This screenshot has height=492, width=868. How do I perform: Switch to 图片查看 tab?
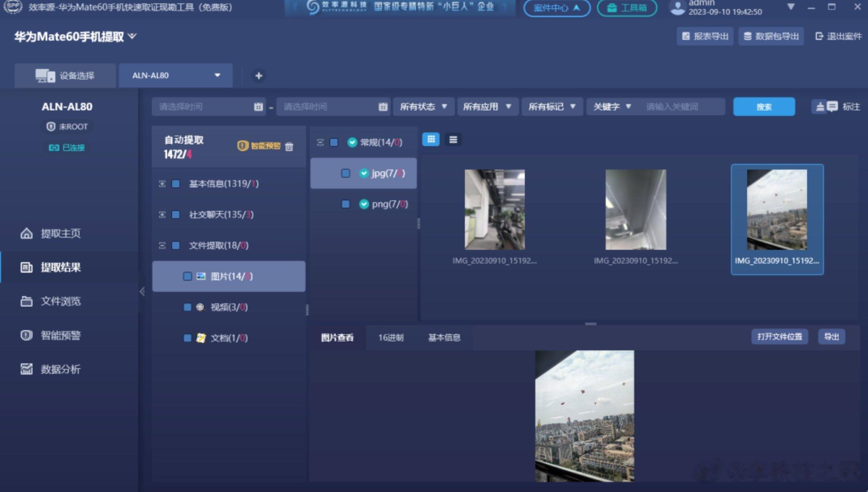[x=337, y=338]
